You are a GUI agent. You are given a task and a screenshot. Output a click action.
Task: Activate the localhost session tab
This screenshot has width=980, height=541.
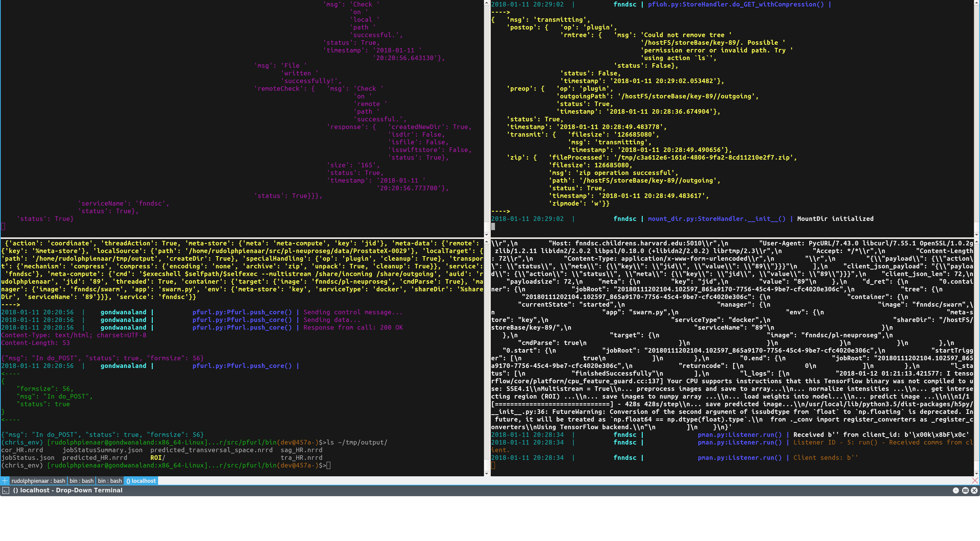click(x=141, y=481)
